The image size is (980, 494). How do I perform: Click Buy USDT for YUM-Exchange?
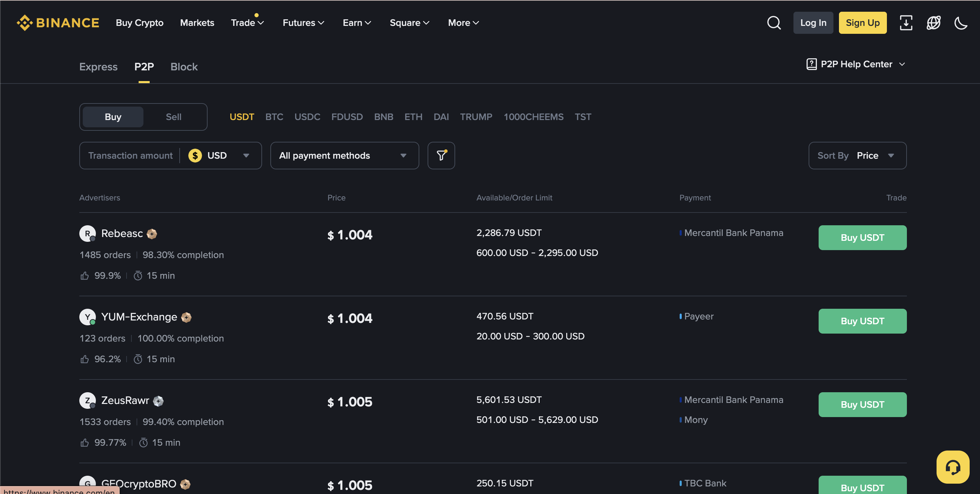click(x=862, y=321)
